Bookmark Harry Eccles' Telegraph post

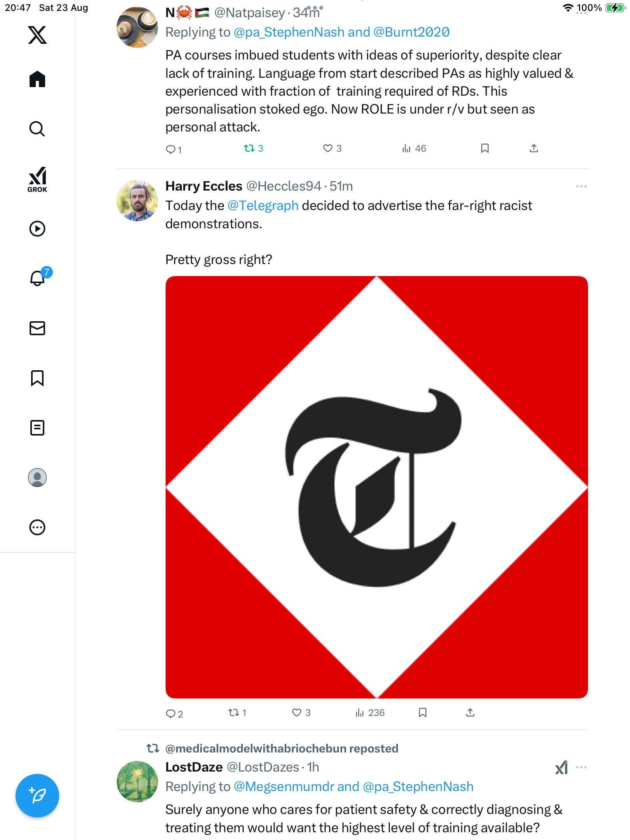click(423, 712)
